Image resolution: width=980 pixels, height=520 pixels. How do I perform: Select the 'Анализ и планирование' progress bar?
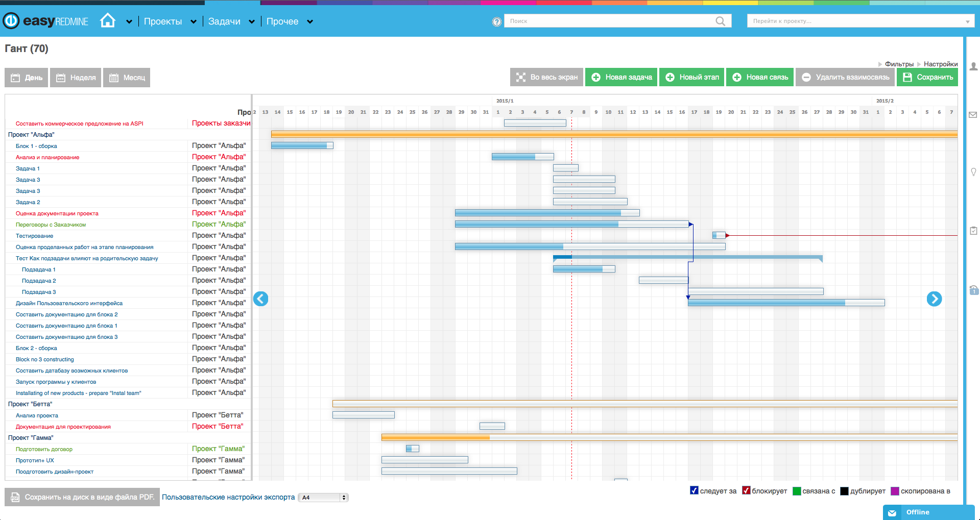tap(522, 157)
